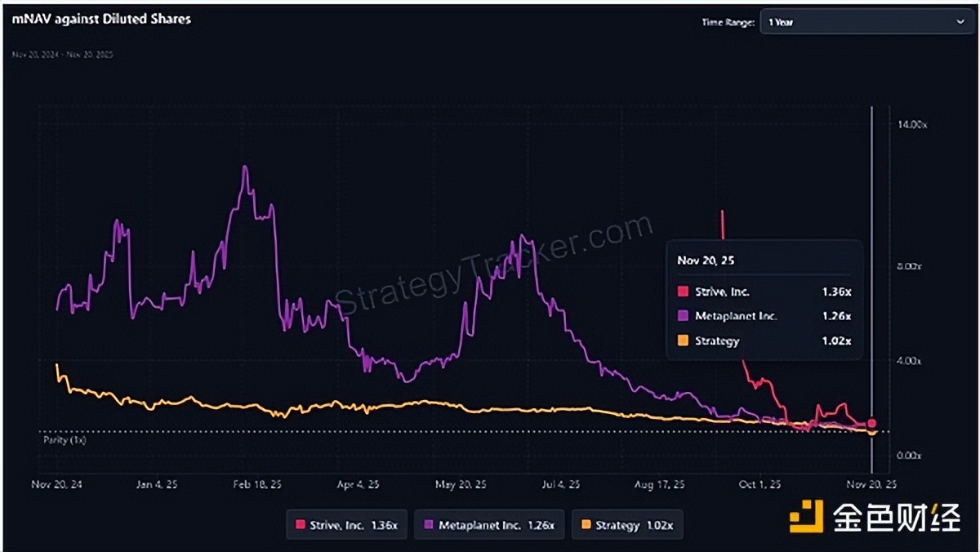Click the purple Metaplanet dot in the tooltip
Viewport: 980px width, 552px height.
point(683,316)
